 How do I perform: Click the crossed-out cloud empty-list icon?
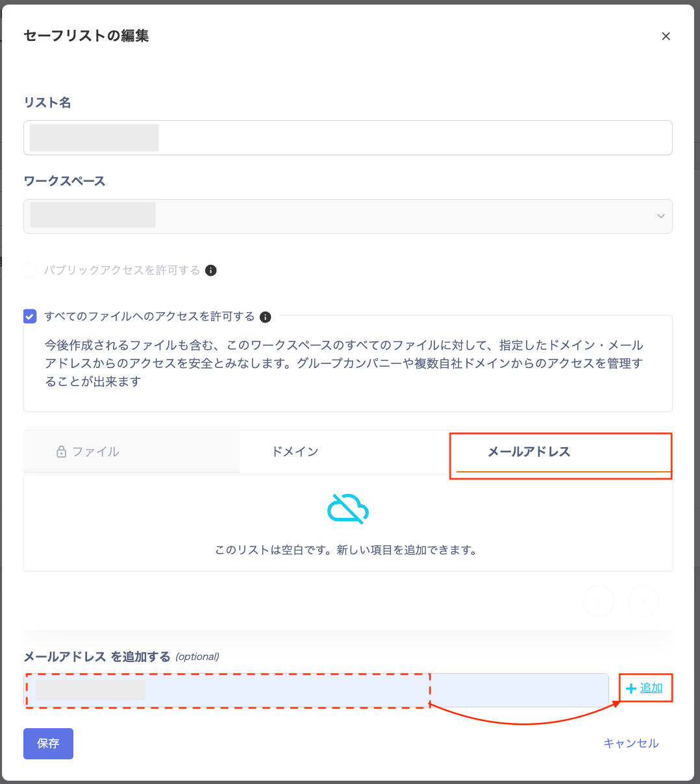[x=348, y=508]
